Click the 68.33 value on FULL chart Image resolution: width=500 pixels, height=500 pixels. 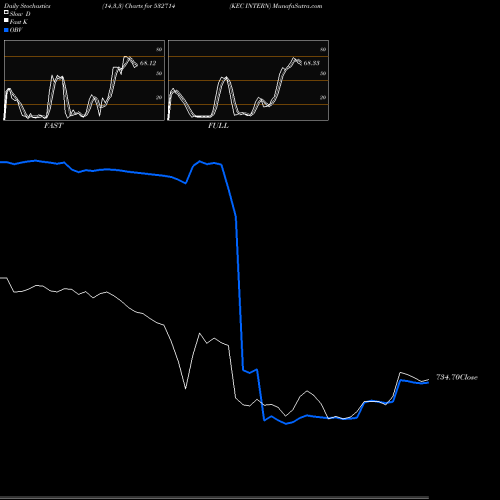coord(312,63)
